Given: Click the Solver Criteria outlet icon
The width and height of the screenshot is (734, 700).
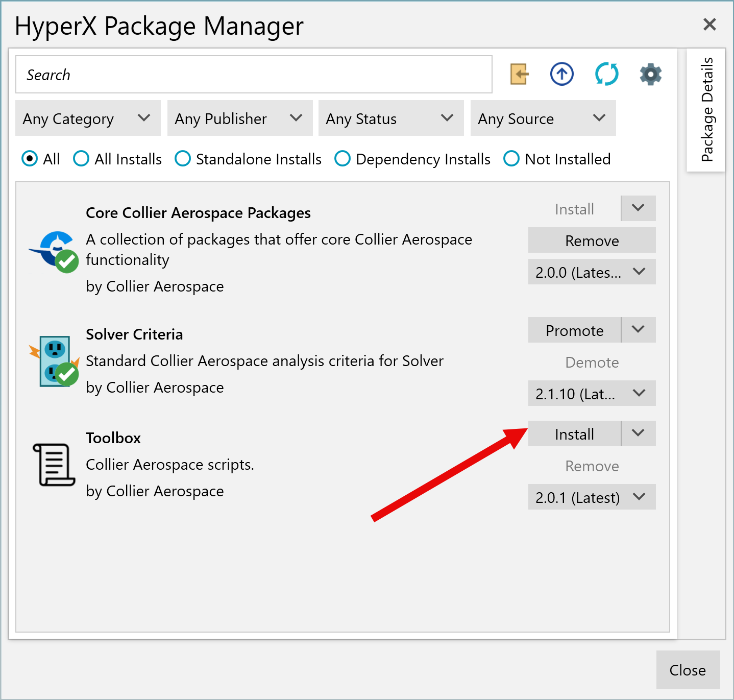Looking at the screenshot, I should click(x=55, y=361).
